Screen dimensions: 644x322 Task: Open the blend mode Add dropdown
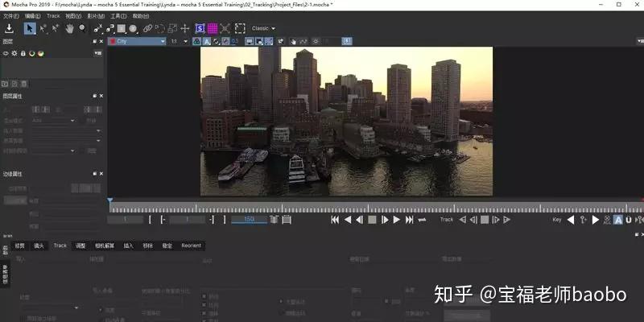(54, 121)
